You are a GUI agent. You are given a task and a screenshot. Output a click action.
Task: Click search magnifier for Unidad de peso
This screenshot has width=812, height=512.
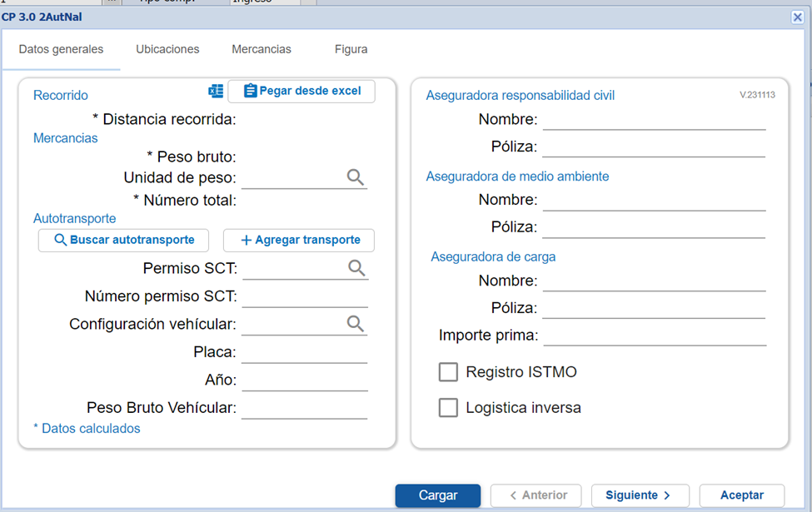coord(356,177)
